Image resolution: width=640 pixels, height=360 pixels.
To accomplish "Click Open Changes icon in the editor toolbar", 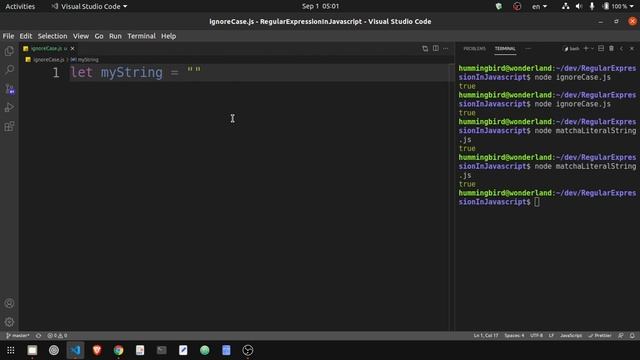I will point(425,49).
